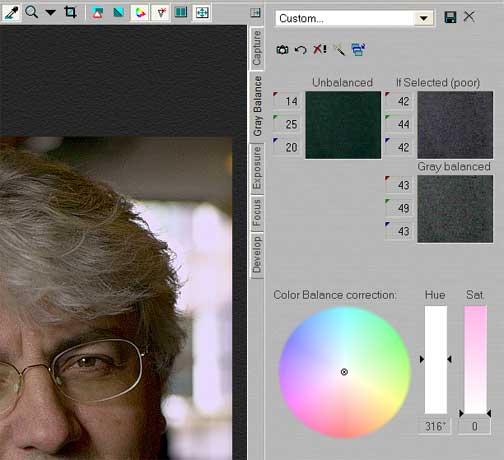Collapse the side panel toggle icon
The height and width of the screenshot is (460, 504).
pos(255,13)
